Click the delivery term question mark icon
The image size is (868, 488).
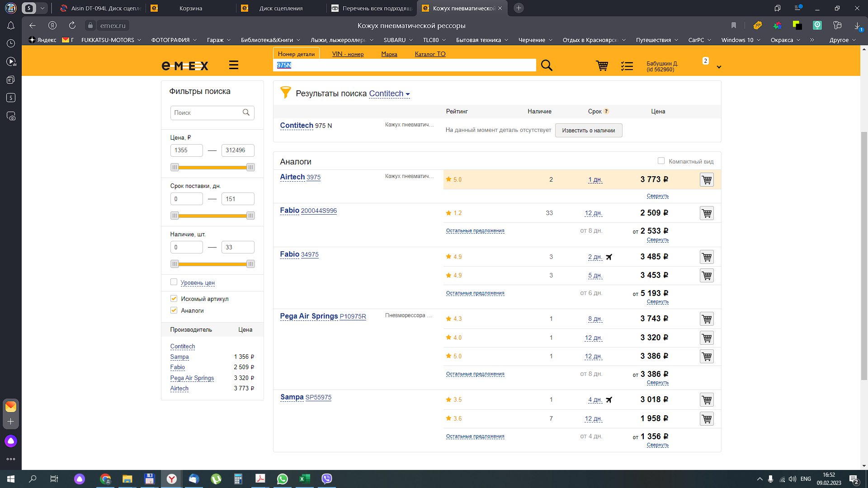click(606, 111)
